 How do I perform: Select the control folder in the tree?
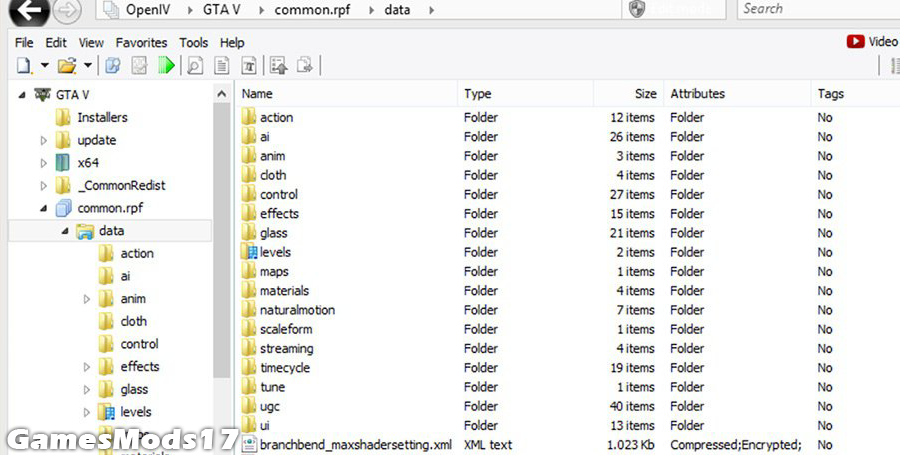coord(139,344)
